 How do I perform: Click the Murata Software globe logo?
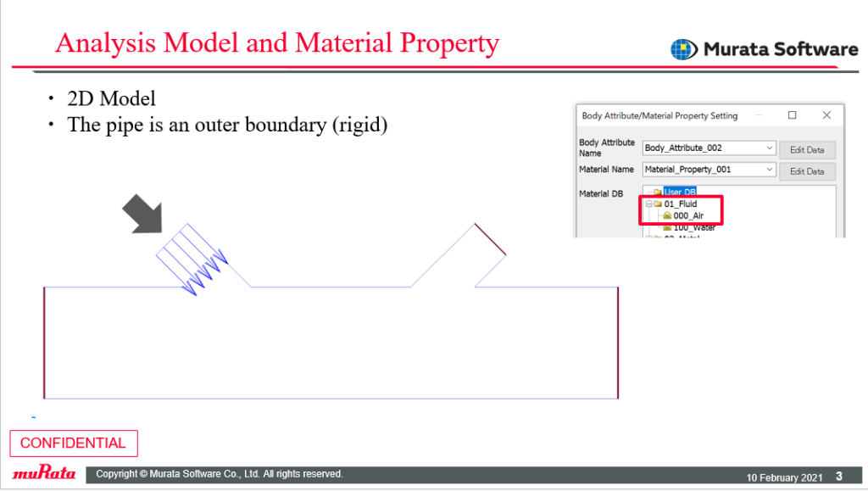point(684,49)
